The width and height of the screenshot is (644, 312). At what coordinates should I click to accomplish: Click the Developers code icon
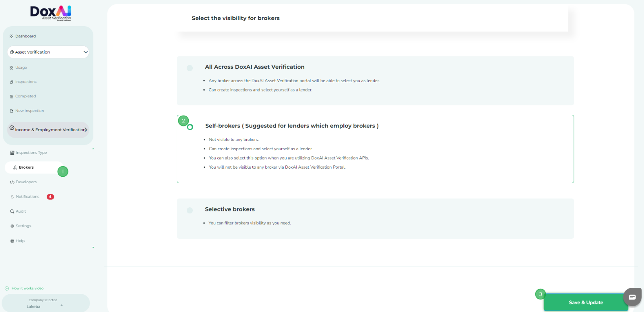tap(12, 182)
